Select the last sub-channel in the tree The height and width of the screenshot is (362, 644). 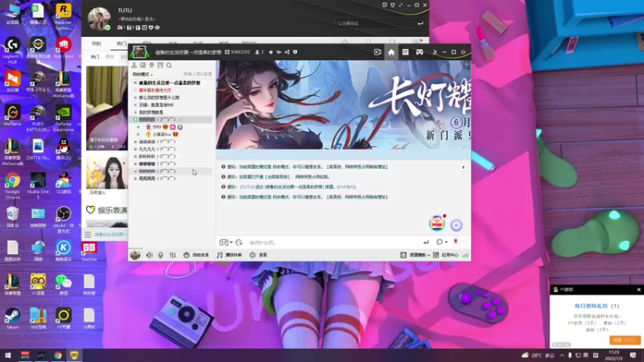coord(157,179)
